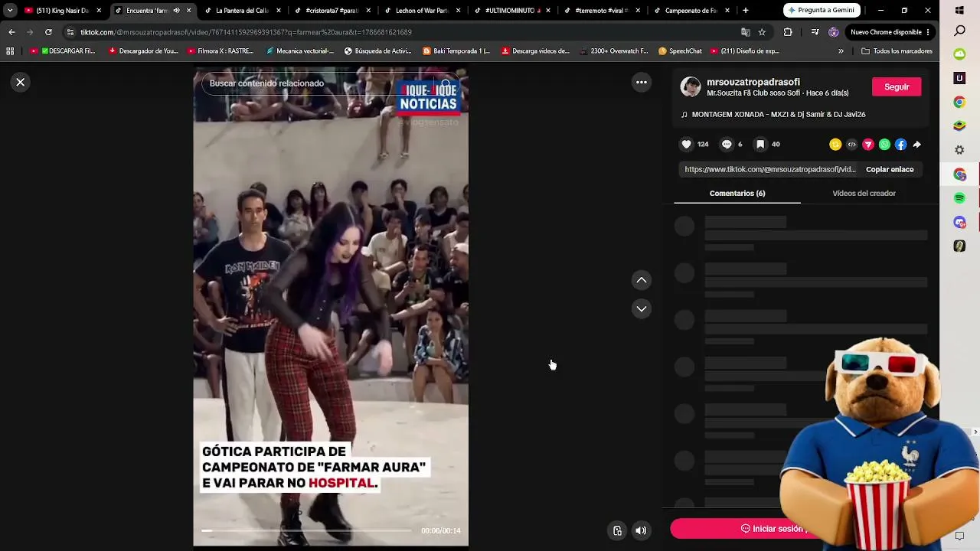
Task: Get the embed code icon
Action: click(x=851, y=144)
